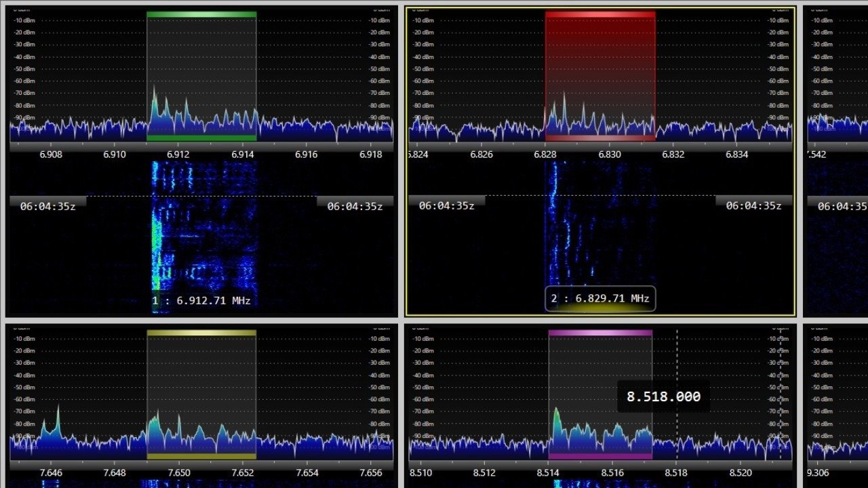Click the 6.916 frequency scale tick
868x488 pixels.
306,155
